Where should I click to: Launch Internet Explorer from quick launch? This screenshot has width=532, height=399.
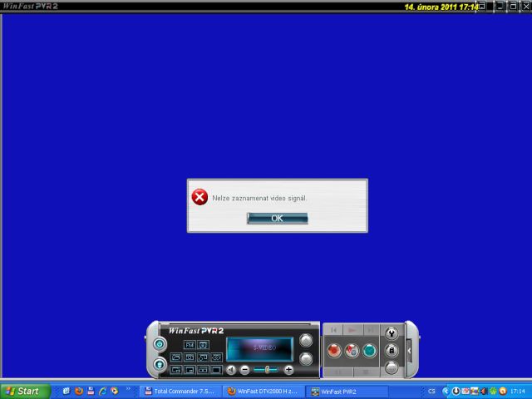tap(102, 392)
